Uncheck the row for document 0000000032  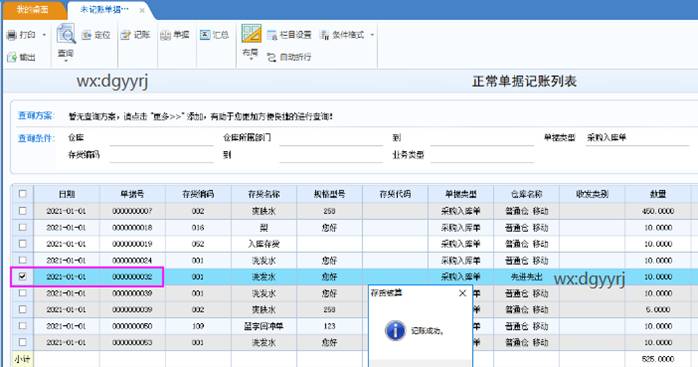point(23,277)
